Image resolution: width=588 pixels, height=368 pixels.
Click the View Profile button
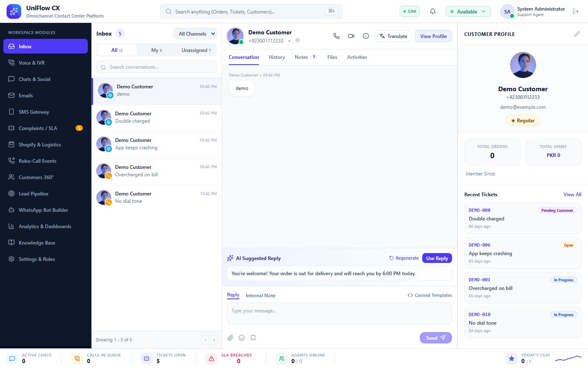point(433,36)
